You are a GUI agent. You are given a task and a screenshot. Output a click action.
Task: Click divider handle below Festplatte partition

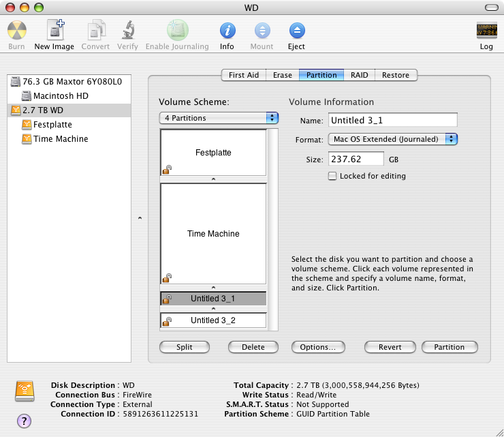[213, 179]
